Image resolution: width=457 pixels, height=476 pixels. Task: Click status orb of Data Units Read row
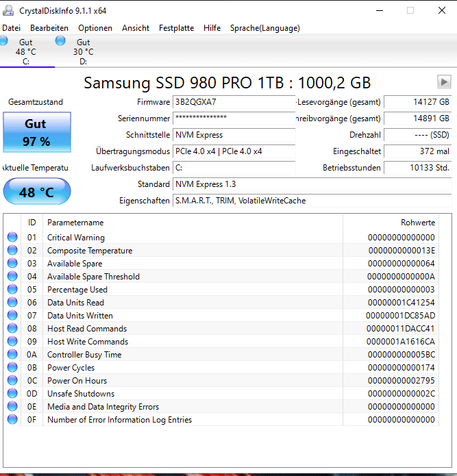coord(12,302)
